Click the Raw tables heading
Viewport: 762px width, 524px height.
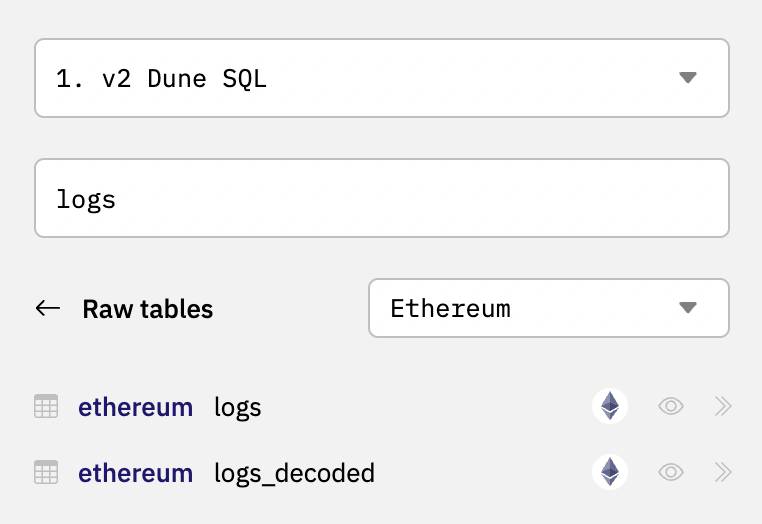point(148,309)
